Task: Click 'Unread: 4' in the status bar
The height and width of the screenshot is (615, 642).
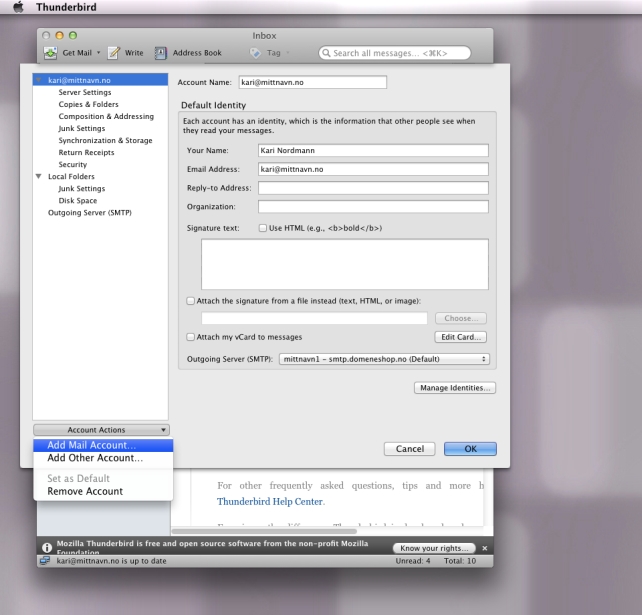Action: click(413, 561)
